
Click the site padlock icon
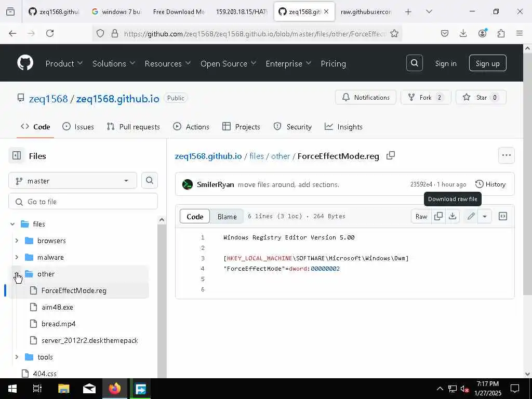click(x=115, y=33)
